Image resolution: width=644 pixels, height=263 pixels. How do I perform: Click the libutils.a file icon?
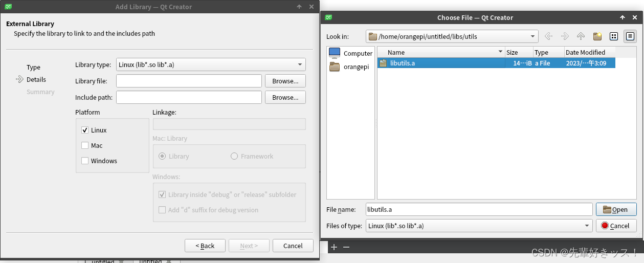click(x=383, y=63)
